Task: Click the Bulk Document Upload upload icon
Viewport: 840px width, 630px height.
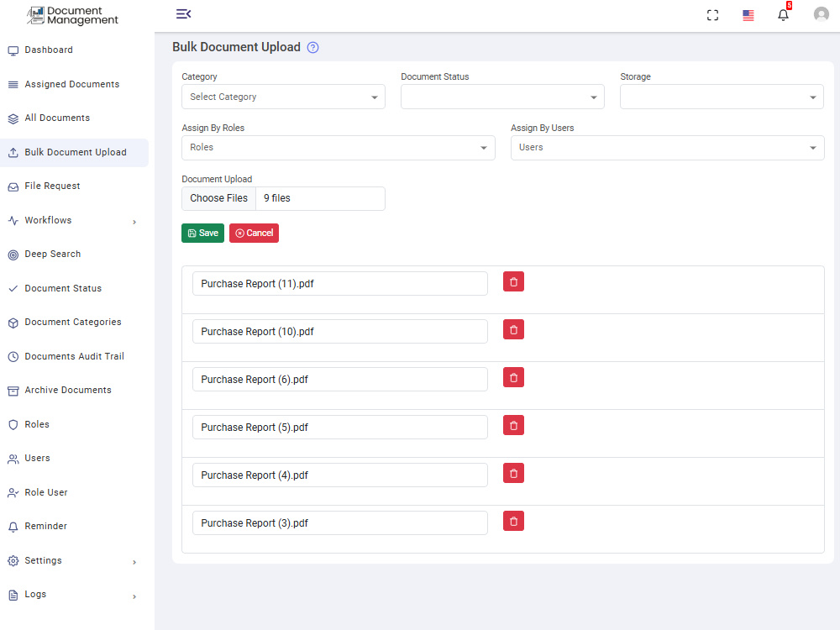Action: tap(13, 153)
